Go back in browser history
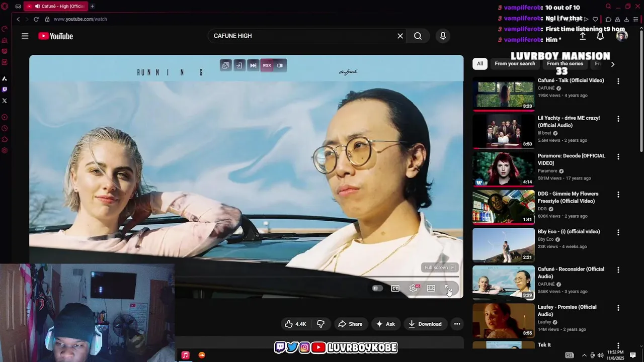This screenshot has height=362, width=644. (x=18, y=19)
